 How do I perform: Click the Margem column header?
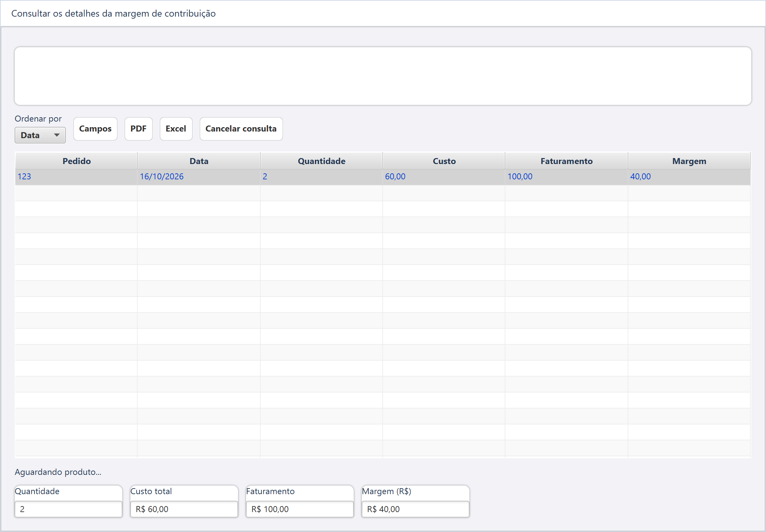689,161
